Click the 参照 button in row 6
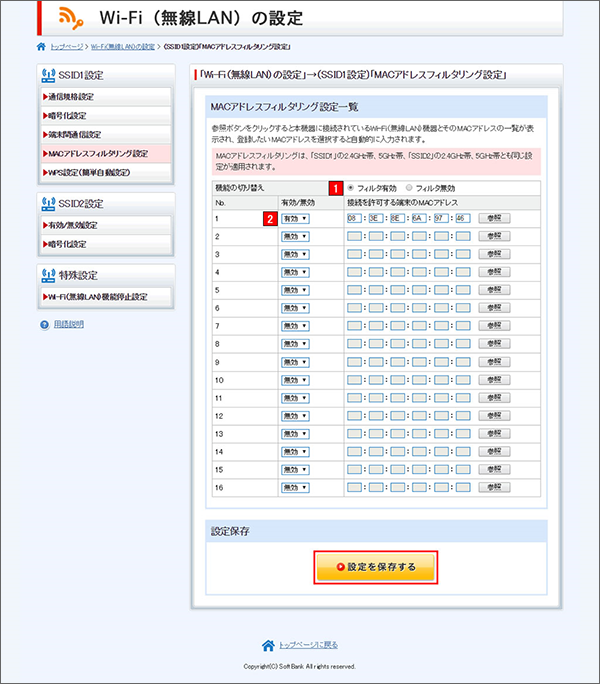 [494, 308]
